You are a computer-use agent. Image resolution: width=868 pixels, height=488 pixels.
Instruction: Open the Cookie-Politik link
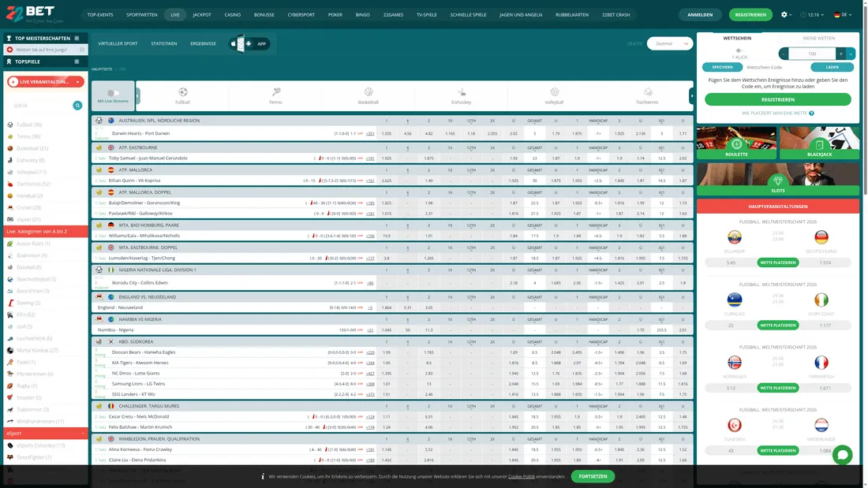pos(522,476)
